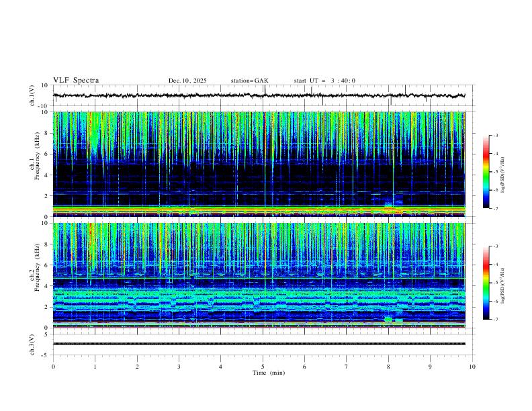Click the time axis tick label '0'
532x411 pixels.
click(53, 367)
